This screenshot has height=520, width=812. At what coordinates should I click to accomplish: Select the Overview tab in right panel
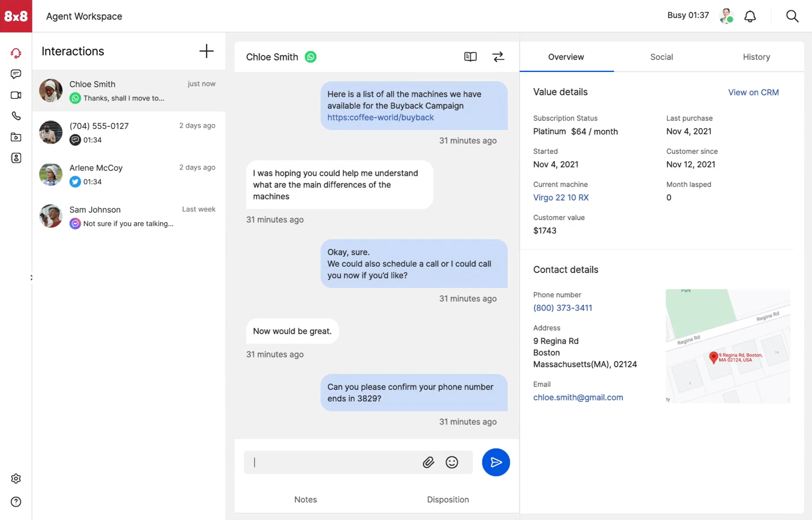click(x=566, y=57)
